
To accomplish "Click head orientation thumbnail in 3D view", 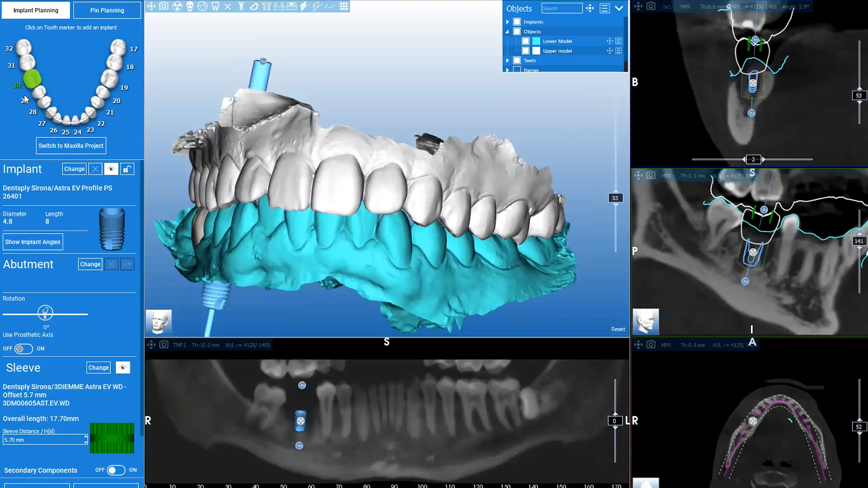I will (158, 322).
